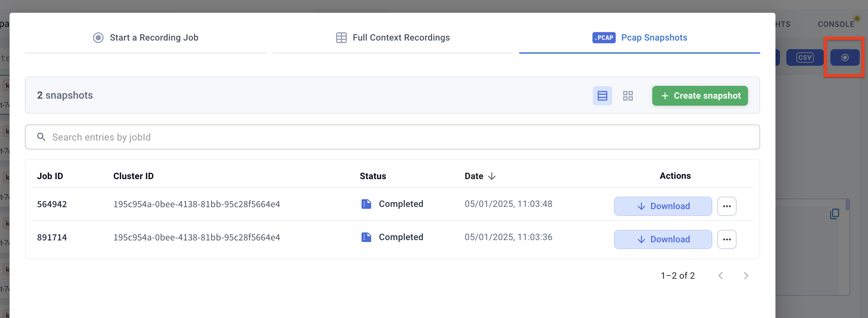Screen dimensions: 868x318
Task: Click the highlighted record icon near Console
Action: click(x=845, y=57)
